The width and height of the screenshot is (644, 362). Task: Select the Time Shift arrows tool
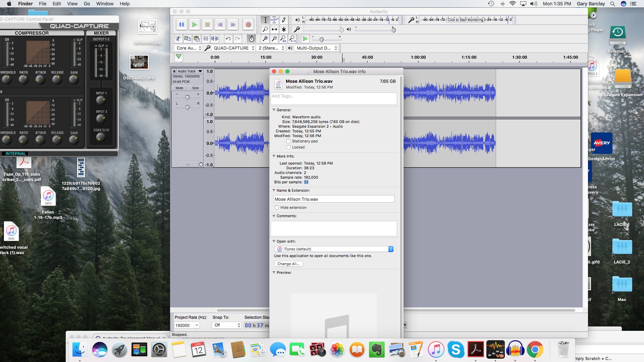coord(274,29)
